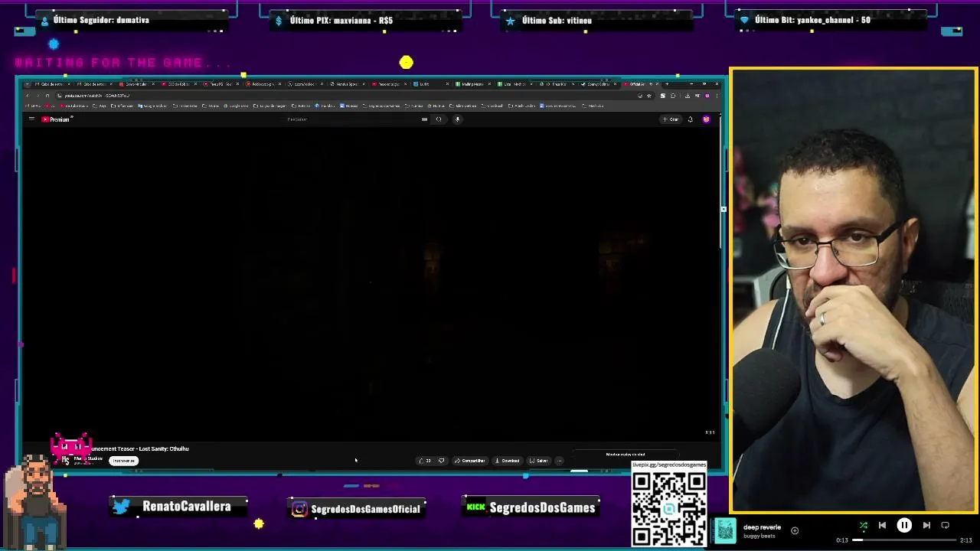The height and width of the screenshot is (551, 980).
Task: Open the browser downloads icon
Action: point(687,96)
